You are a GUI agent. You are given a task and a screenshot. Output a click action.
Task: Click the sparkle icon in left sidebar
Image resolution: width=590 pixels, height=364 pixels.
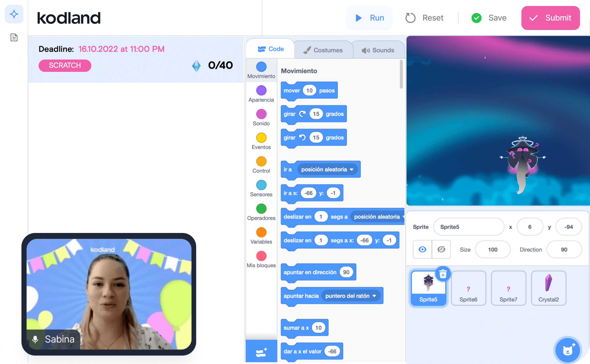pyautogui.click(x=14, y=14)
